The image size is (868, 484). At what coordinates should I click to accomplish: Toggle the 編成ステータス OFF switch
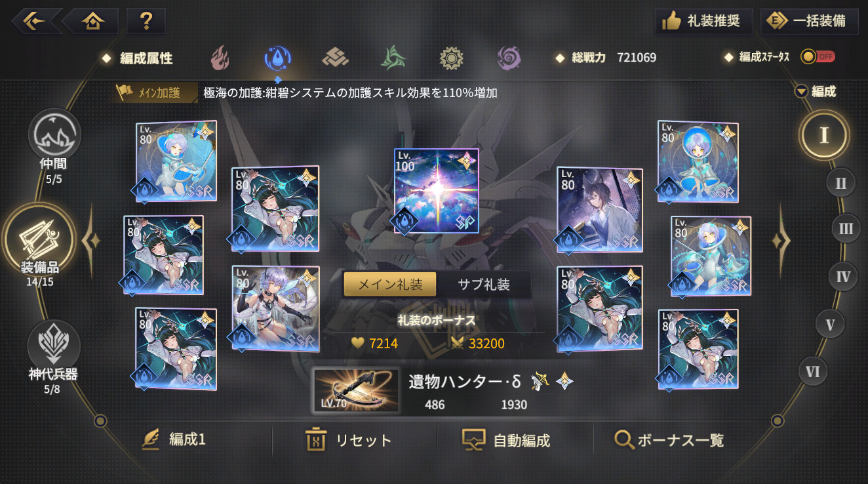[818, 57]
